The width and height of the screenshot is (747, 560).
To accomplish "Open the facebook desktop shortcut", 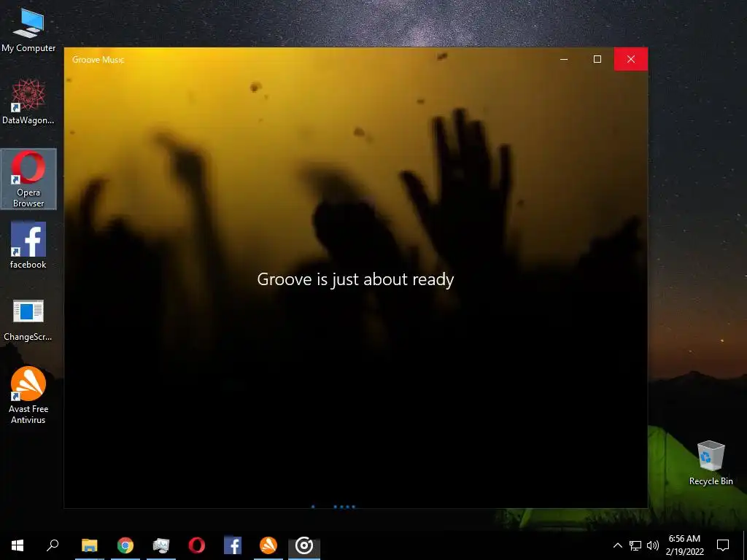I will coord(28,246).
